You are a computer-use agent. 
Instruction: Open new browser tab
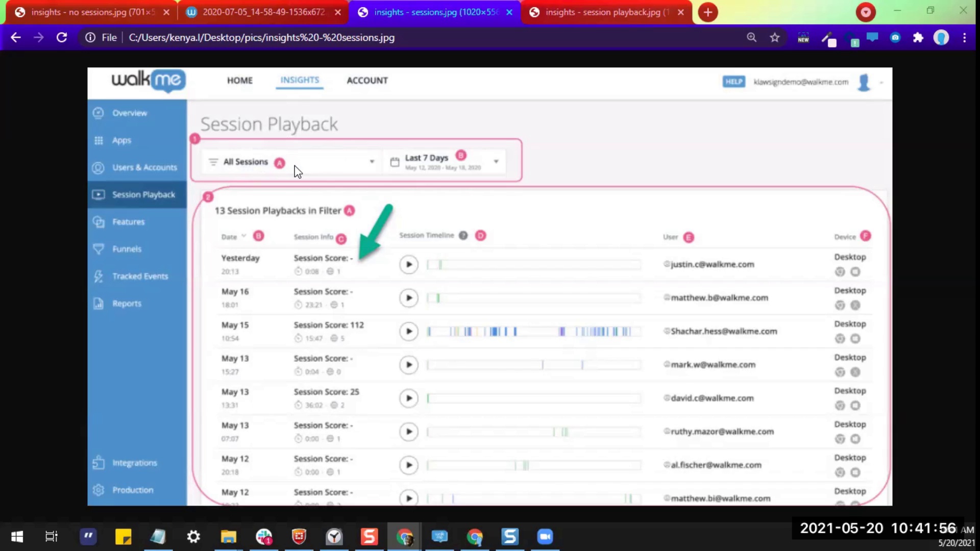708,12
